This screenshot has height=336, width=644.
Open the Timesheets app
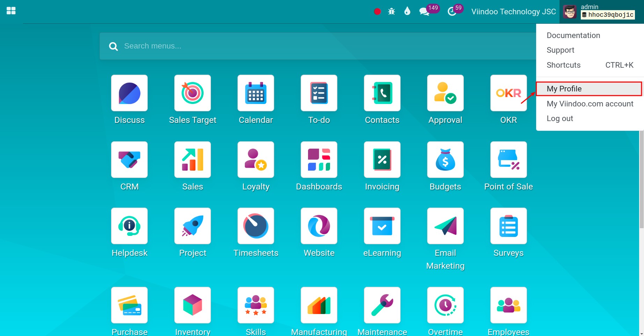coord(256,226)
